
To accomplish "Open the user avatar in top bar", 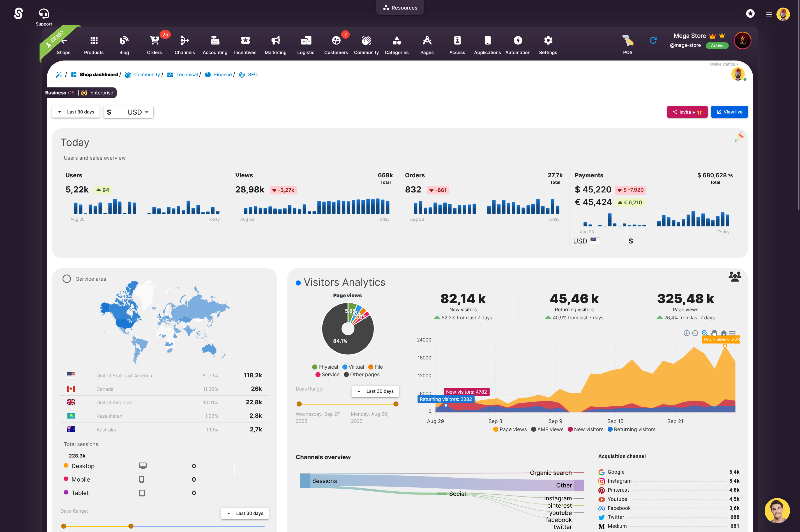I will tap(783, 14).
